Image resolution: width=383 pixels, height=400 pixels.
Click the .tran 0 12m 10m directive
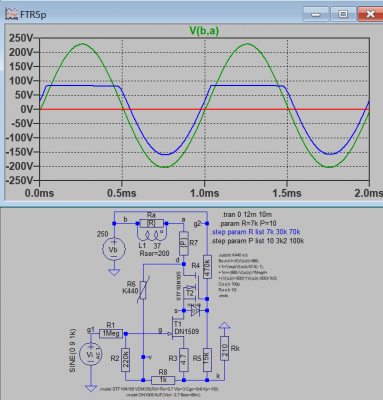point(247,214)
